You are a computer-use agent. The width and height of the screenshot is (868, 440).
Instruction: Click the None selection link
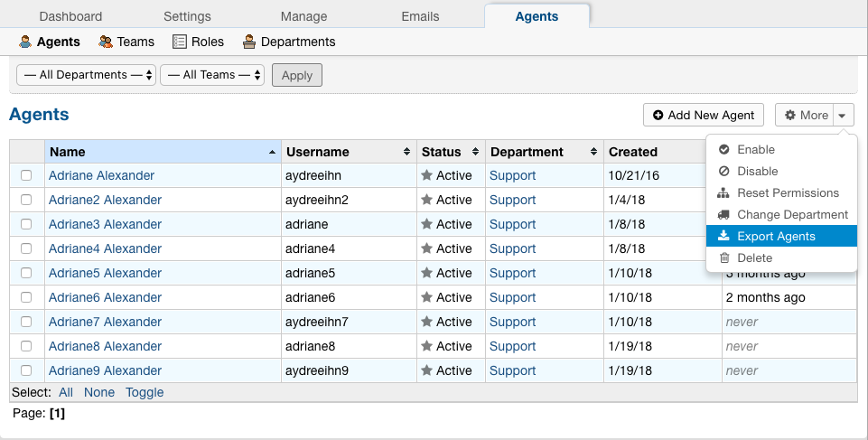point(99,392)
